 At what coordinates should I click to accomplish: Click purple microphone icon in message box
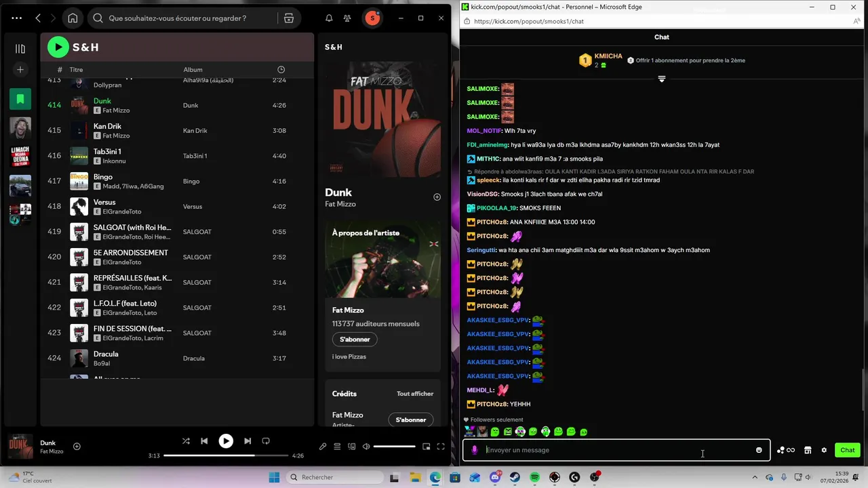474,450
